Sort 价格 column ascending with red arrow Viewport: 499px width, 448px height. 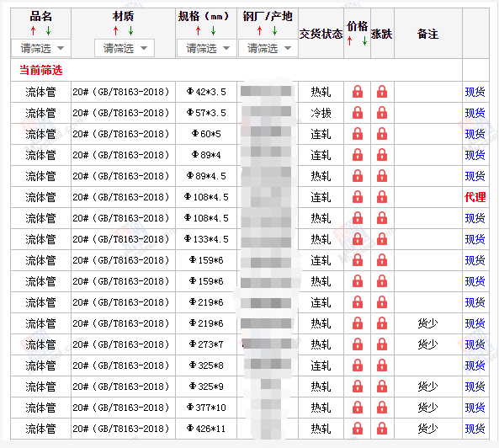(x=350, y=40)
